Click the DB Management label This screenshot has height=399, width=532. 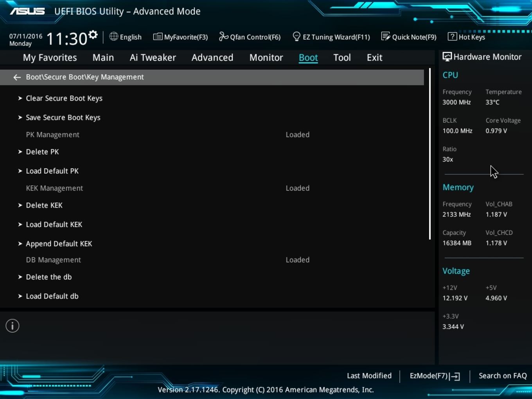53,260
